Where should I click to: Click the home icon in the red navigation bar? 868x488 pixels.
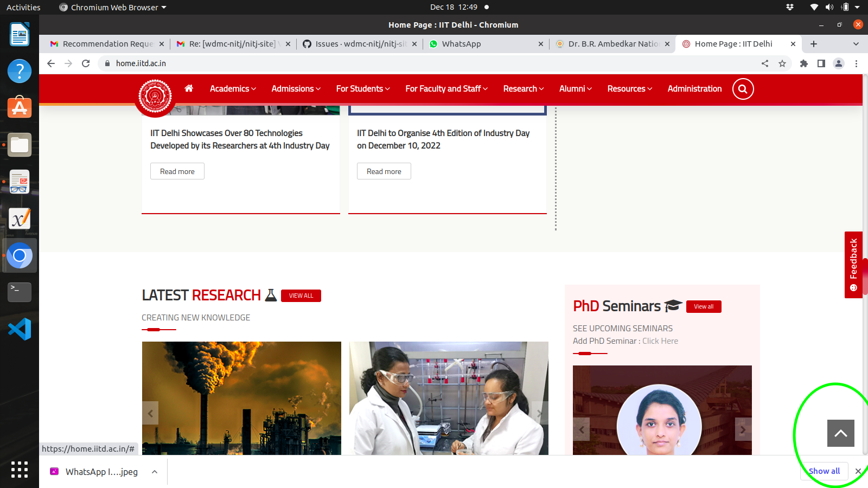188,88
